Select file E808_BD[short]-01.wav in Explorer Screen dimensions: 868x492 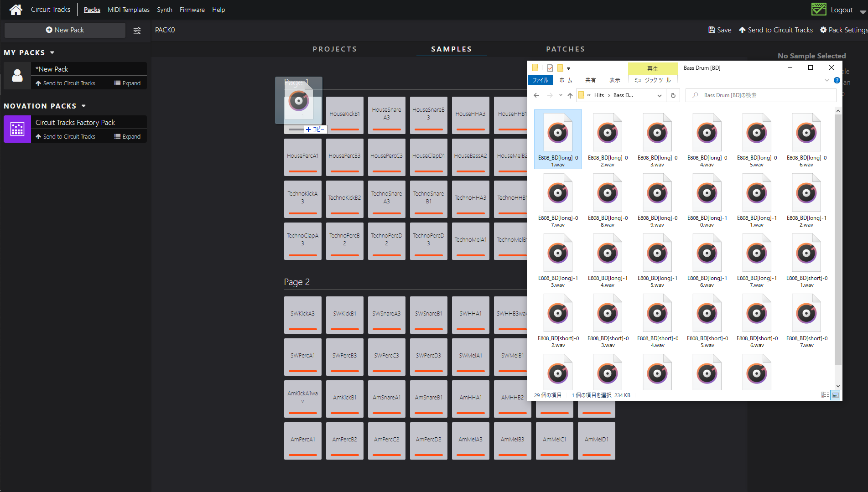pyautogui.click(x=806, y=260)
